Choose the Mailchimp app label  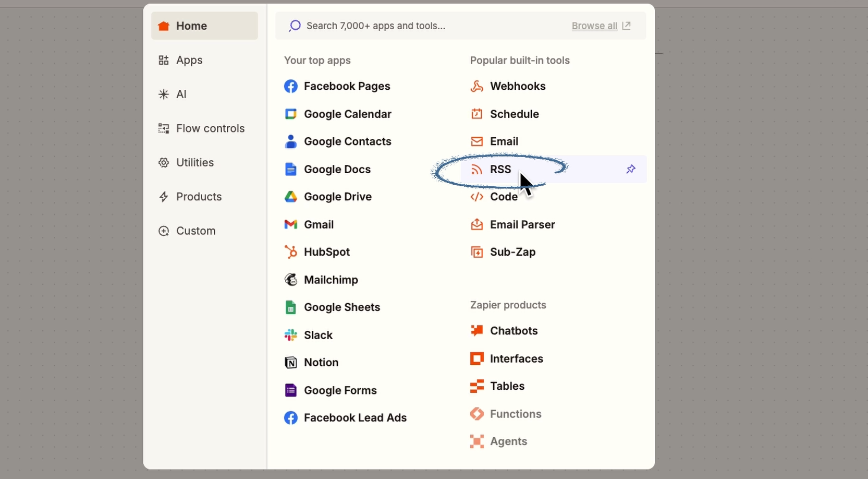331,280
